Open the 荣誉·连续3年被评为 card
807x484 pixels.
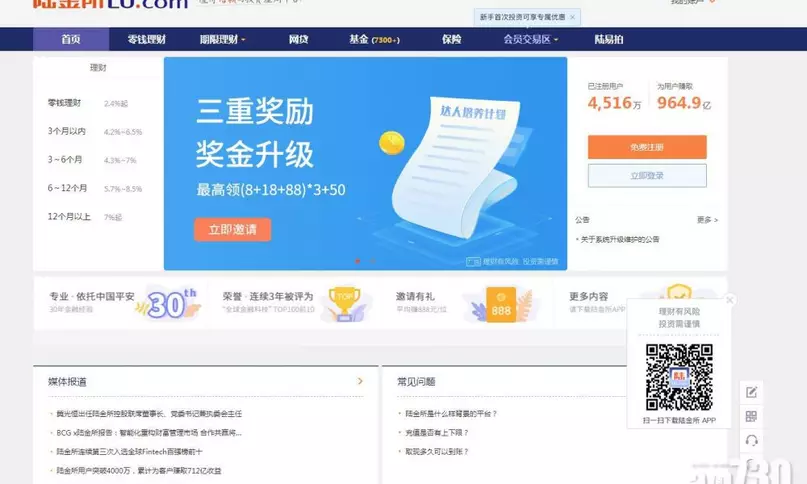click(x=294, y=303)
